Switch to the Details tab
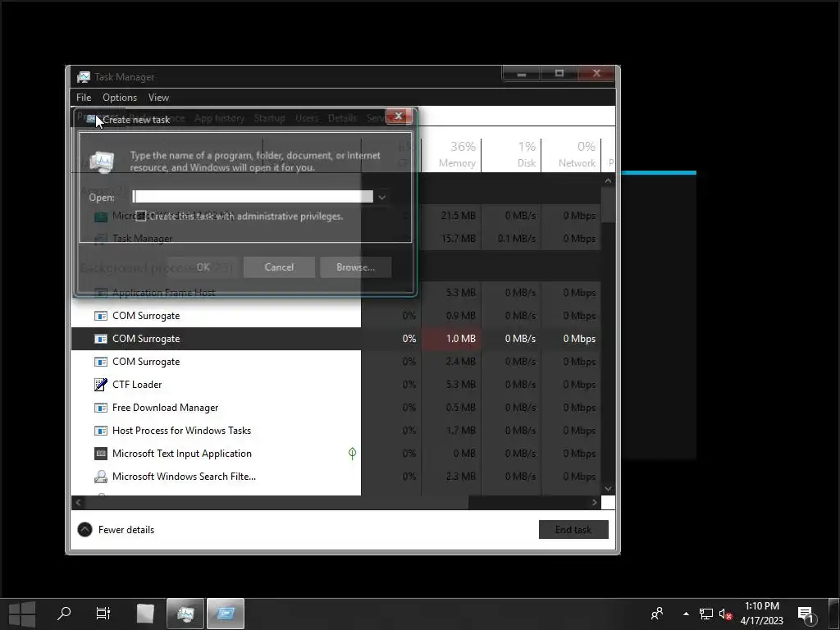 (x=342, y=118)
